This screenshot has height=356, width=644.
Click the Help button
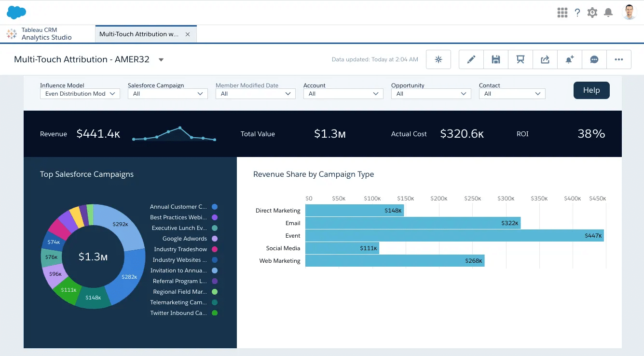tap(591, 90)
